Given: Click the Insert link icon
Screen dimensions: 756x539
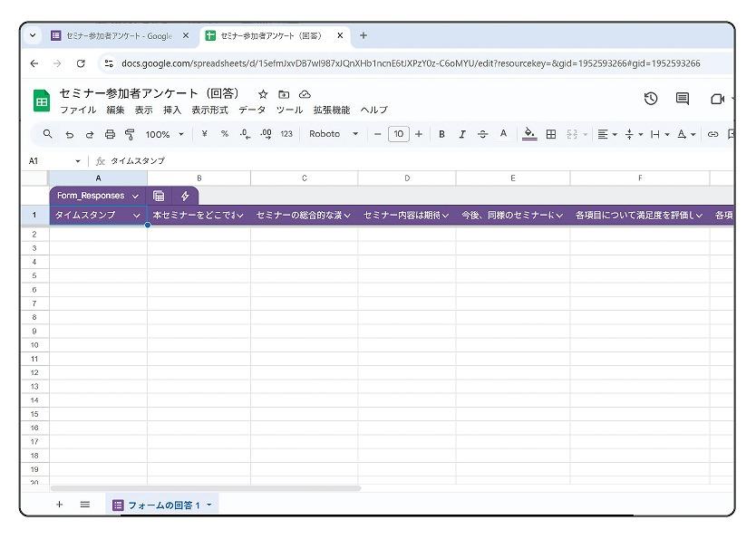Looking at the screenshot, I should click(713, 134).
